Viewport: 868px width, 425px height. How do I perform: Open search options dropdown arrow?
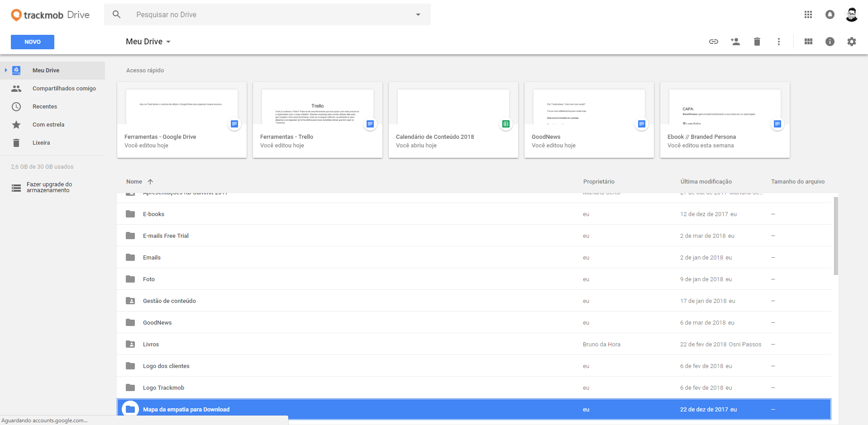pyautogui.click(x=418, y=14)
